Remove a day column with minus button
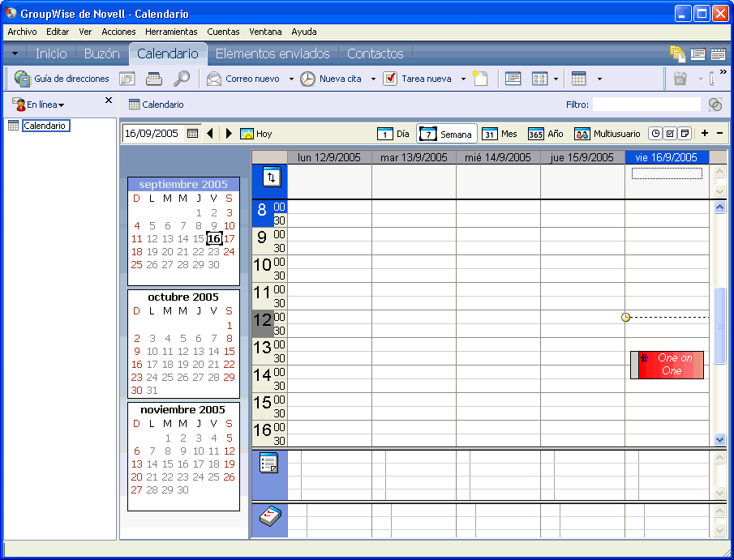Screen dimensions: 734x560 [x=720, y=134]
